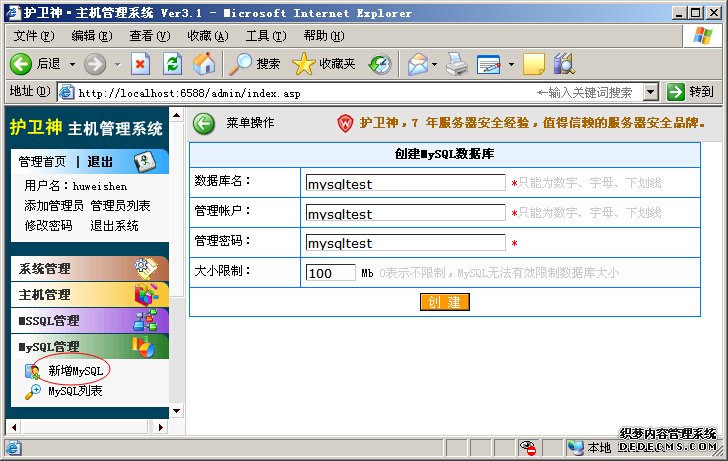This screenshot has width=728, height=461.
Task: Click the 管理密码 input field
Action: pos(405,242)
